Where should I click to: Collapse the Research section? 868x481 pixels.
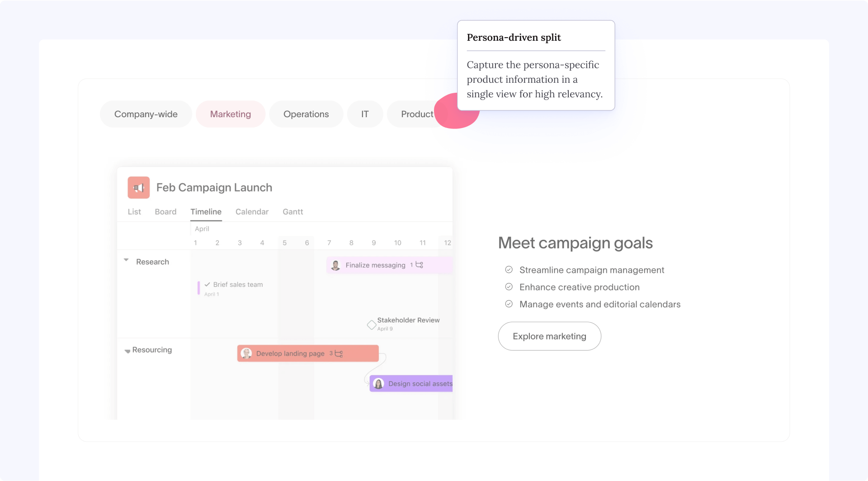tap(127, 260)
